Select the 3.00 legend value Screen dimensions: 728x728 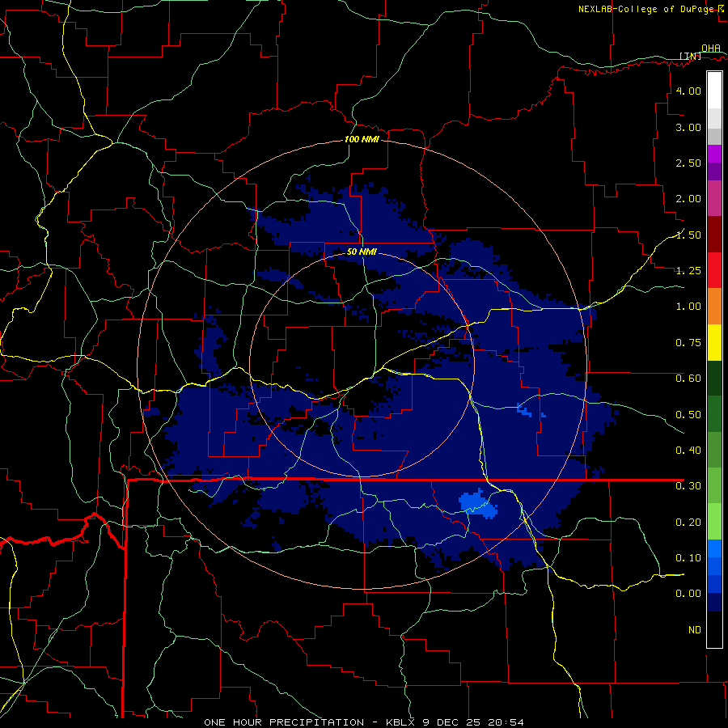(688, 127)
